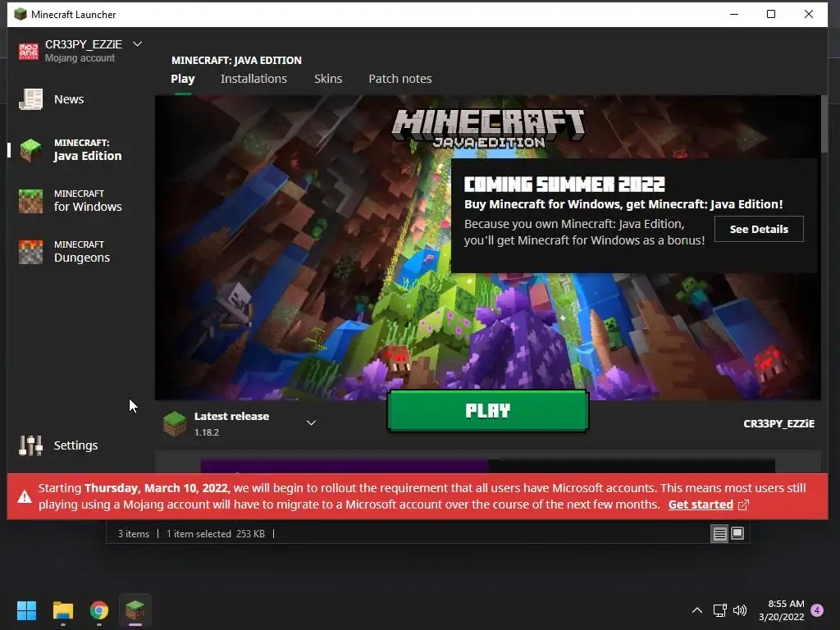The image size is (840, 630).
Task: Open the Windows Start menu
Action: click(26, 610)
